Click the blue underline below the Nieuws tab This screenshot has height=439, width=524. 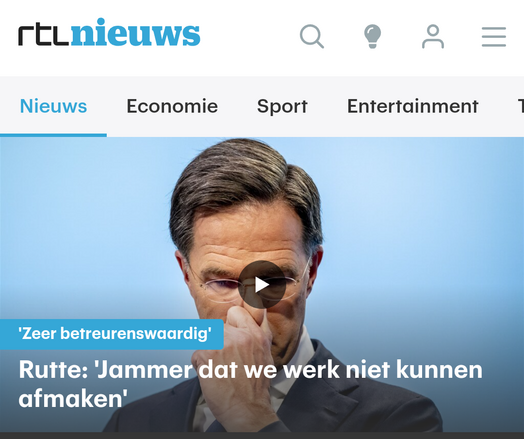point(53,135)
